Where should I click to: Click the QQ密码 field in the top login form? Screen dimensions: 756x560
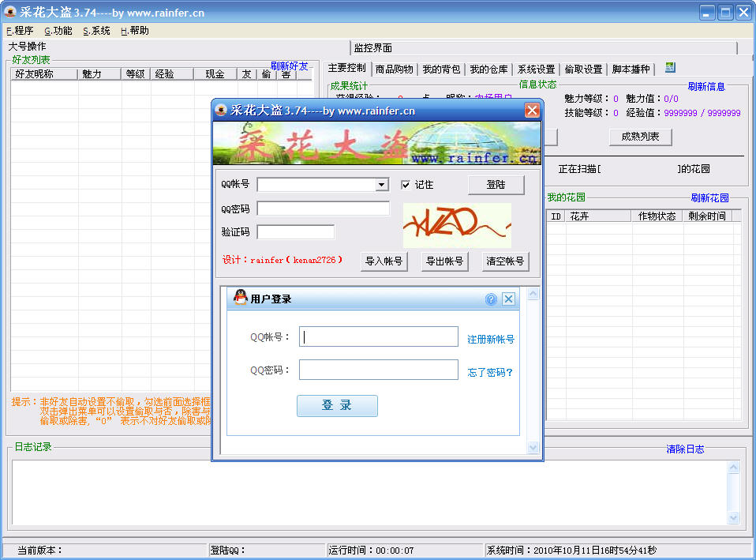pos(323,209)
